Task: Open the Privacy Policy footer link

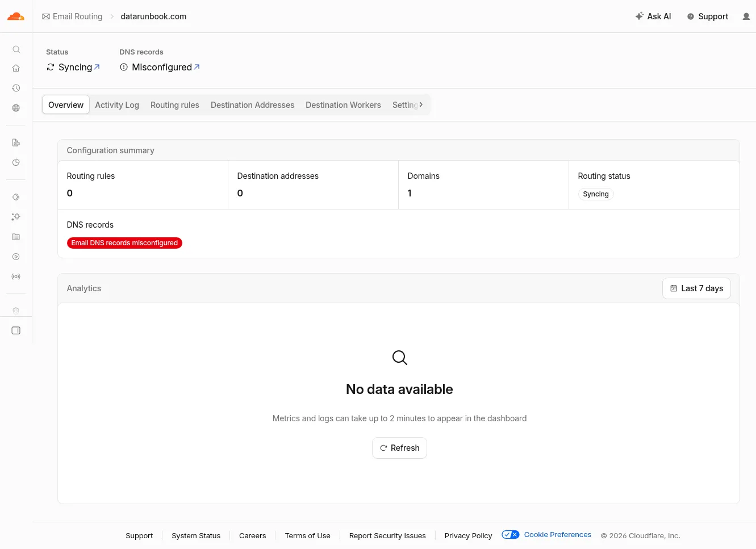Action: [469, 536]
